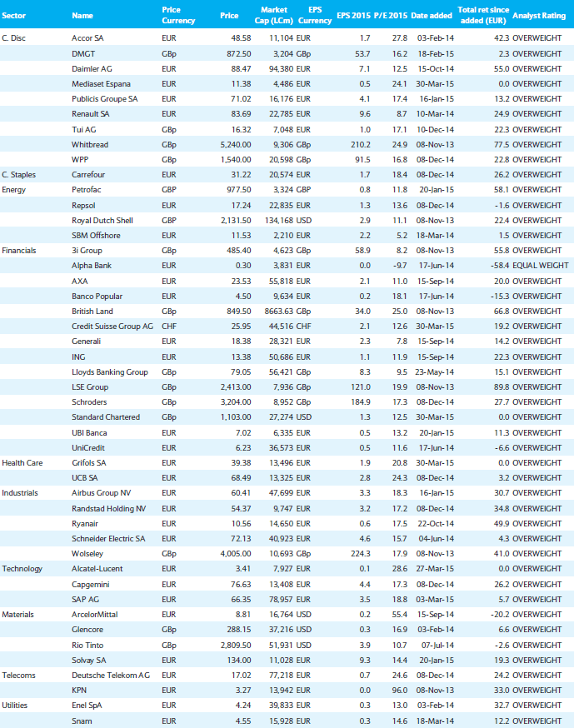The image size is (574, 728).
Task: Select the 'Repsol' name cell
Action: (83, 205)
